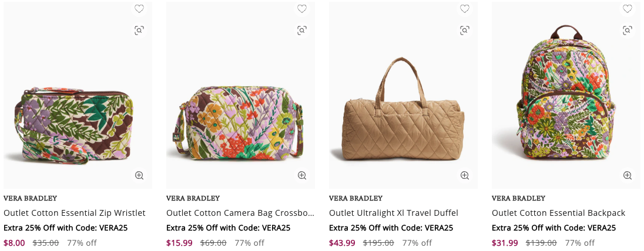Favorite the Zip Wristlet with heart icon
The height and width of the screenshot is (251, 644).
click(139, 9)
